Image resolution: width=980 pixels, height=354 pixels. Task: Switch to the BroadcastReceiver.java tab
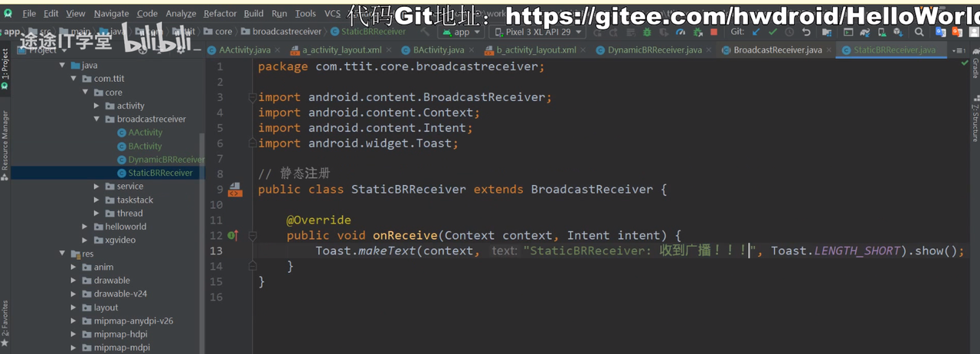778,50
